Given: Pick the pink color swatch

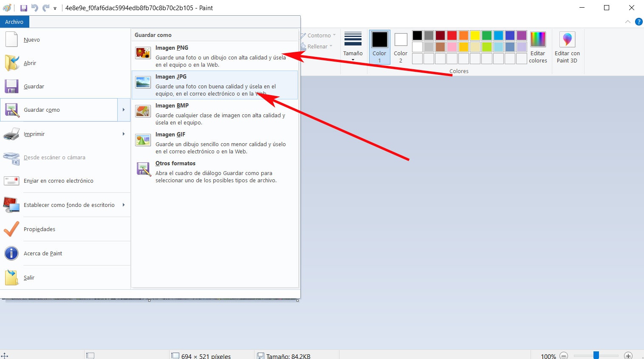Looking at the screenshot, I should (x=452, y=47).
